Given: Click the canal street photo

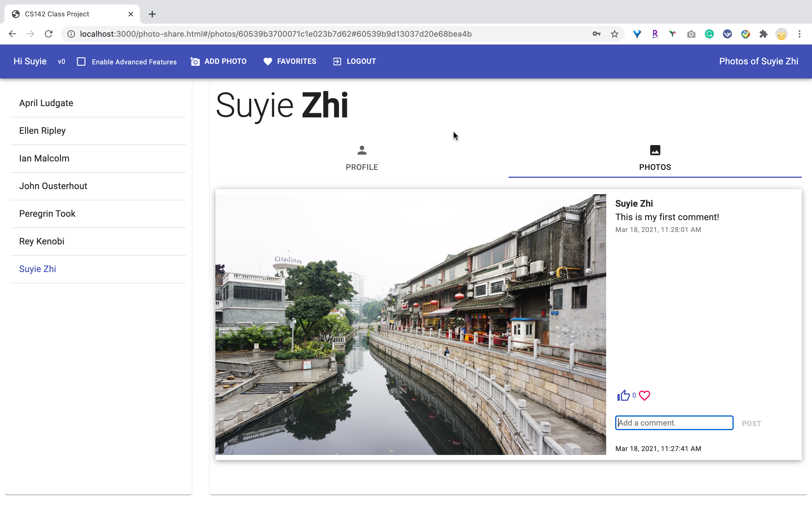Looking at the screenshot, I should (411, 325).
